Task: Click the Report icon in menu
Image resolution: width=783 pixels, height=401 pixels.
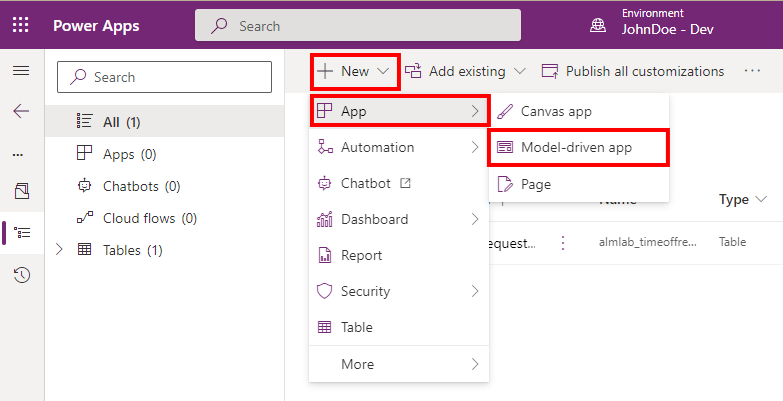Action: tap(325, 255)
